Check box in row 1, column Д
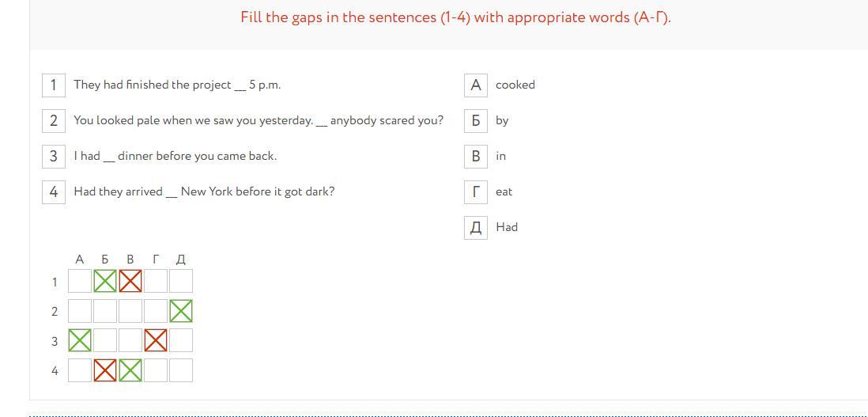This screenshot has width=868, height=417. [x=181, y=281]
